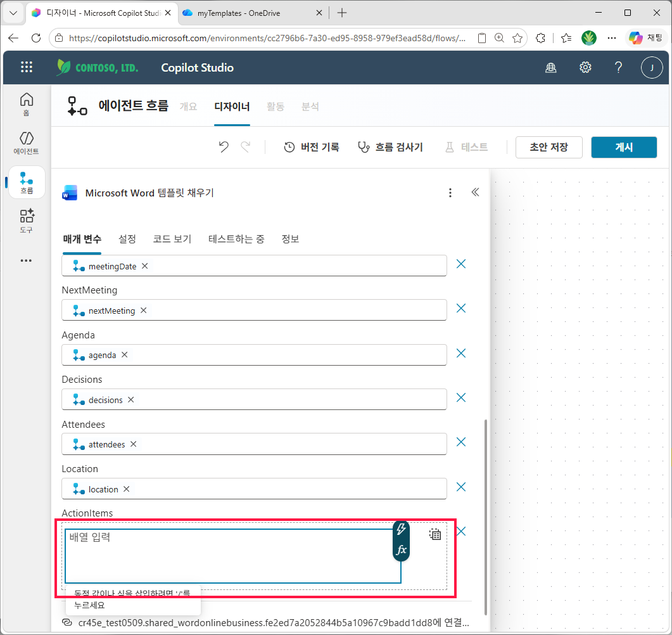The image size is (672, 635).
Task: Go back in the browser
Action: pos(14,38)
